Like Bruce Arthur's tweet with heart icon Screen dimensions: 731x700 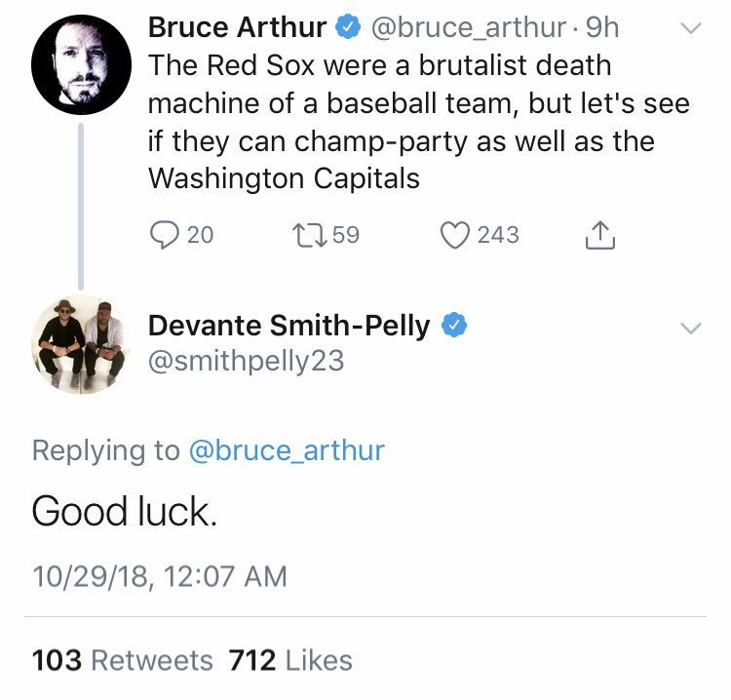tap(454, 235)
